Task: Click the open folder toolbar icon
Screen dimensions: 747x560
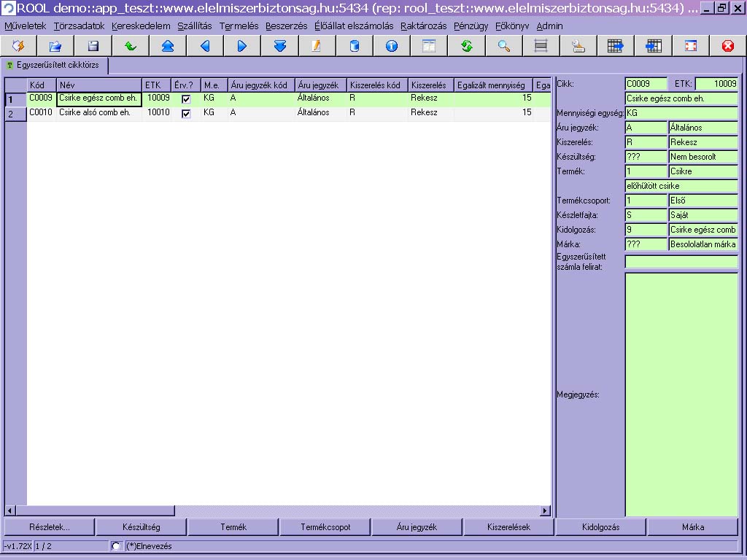Action: click(55, 46)
